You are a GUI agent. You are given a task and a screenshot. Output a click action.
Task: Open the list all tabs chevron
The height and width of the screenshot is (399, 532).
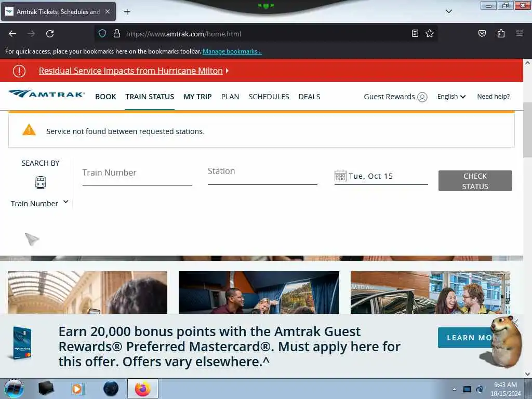[x=448, y=11]
